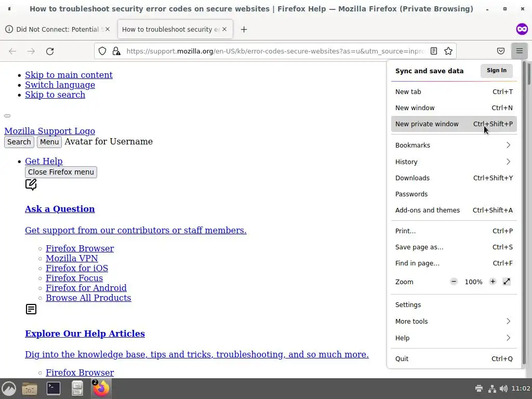Viewport: 532px width, 399px height.
Task: Follow the 'Switch language' link
Action: (60, 85)
